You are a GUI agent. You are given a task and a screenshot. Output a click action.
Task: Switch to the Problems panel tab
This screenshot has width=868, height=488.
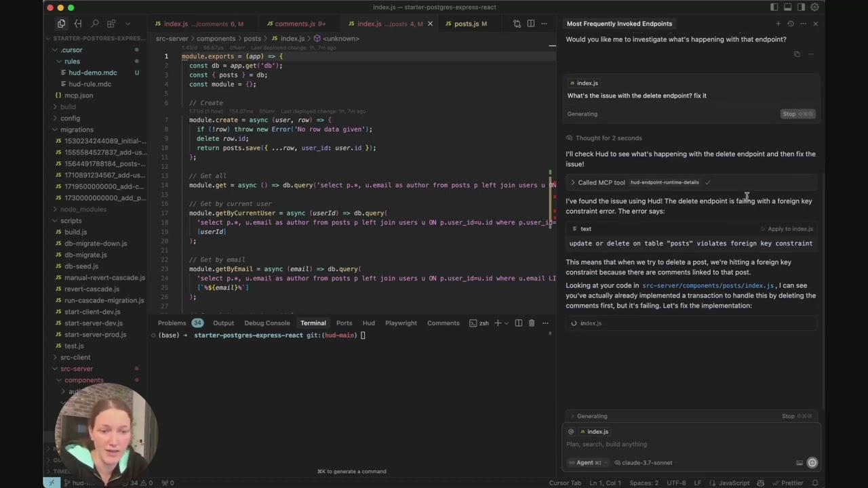[x=172, y=323]
